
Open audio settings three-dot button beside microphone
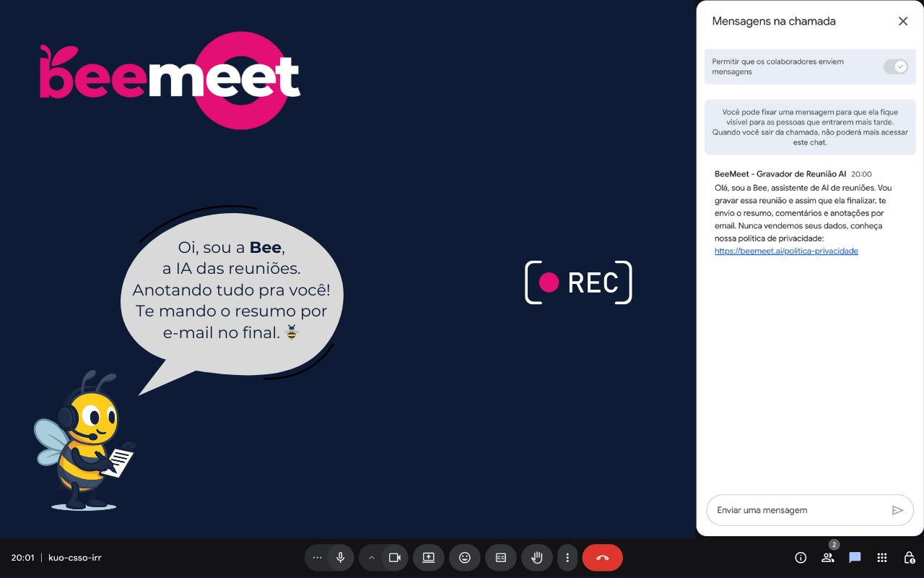pyautogui.click(x=317, y=558)
